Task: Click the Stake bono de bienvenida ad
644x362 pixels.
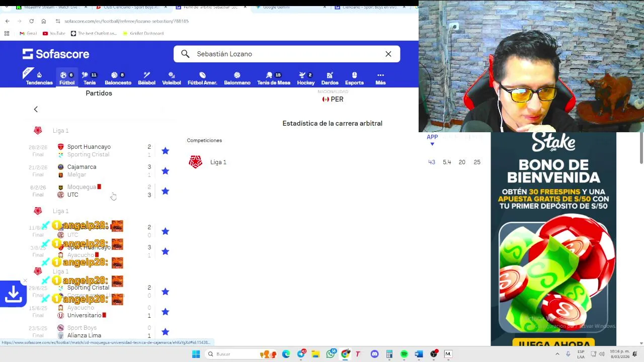Action: coord(553,239)
